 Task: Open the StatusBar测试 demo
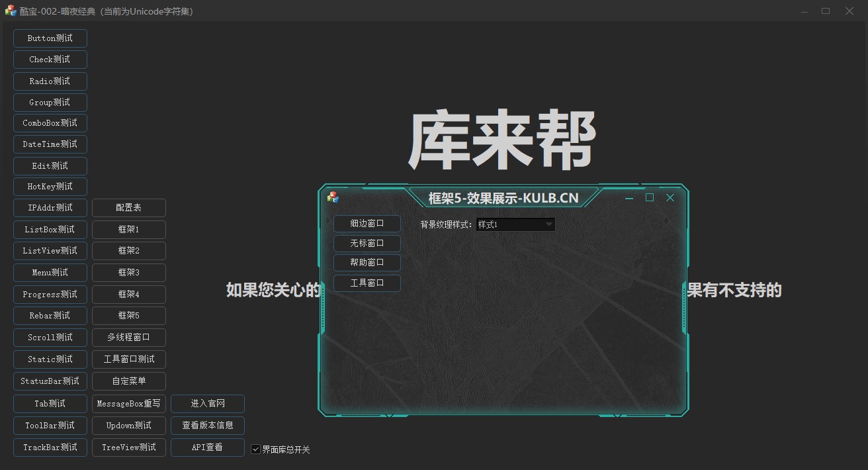[50, 381]
